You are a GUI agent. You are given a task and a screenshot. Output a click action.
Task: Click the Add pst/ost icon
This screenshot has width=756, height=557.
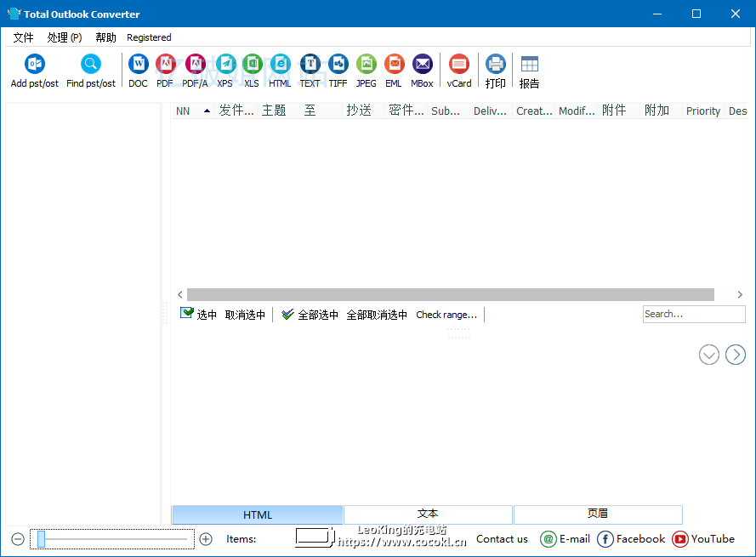(34, 64)
